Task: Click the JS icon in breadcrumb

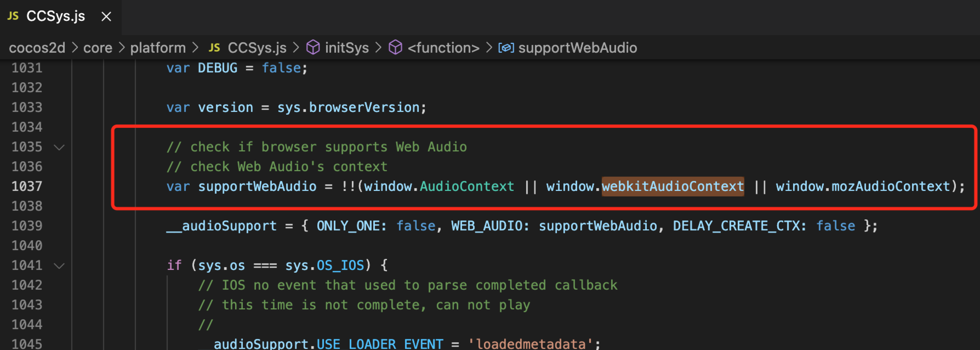Action: (x=214, y=48)
